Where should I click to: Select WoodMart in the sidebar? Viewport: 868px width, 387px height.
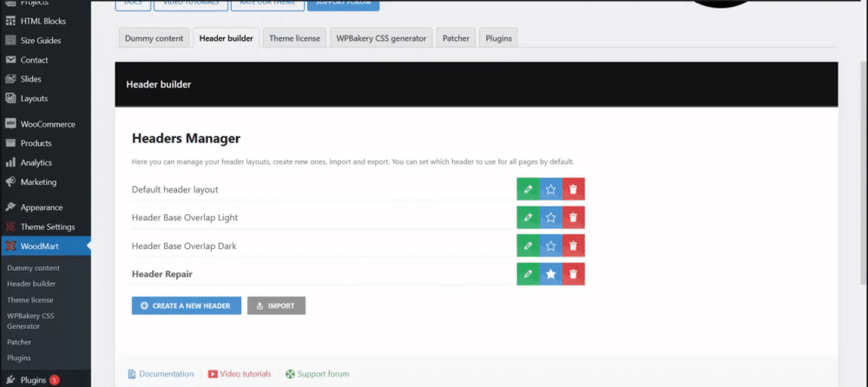[x=45, y=246]
